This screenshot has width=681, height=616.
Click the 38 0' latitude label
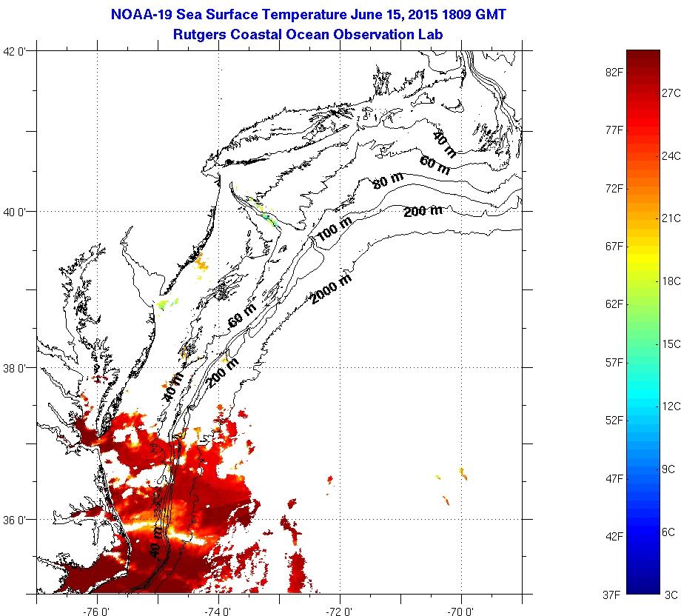click(14, 369)
